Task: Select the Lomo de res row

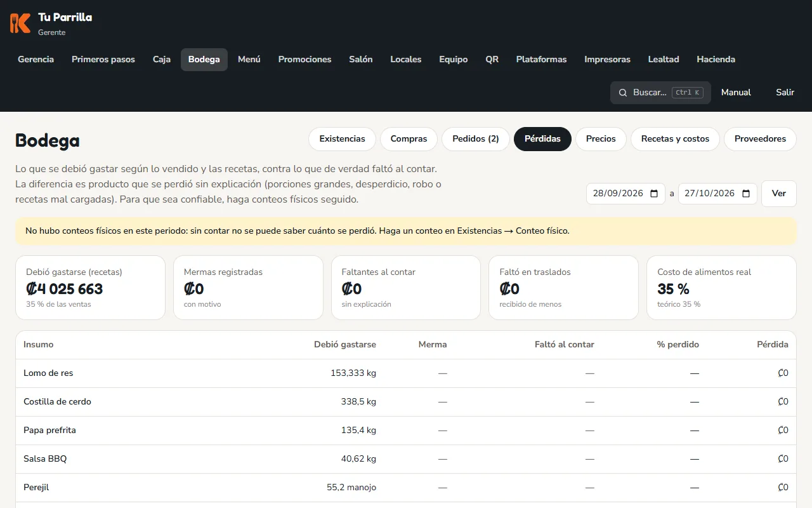Action: [x=406, y=373]
